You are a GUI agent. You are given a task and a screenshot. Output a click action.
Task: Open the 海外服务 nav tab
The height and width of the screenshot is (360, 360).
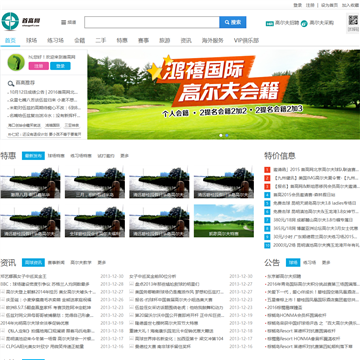coord(212,41)
